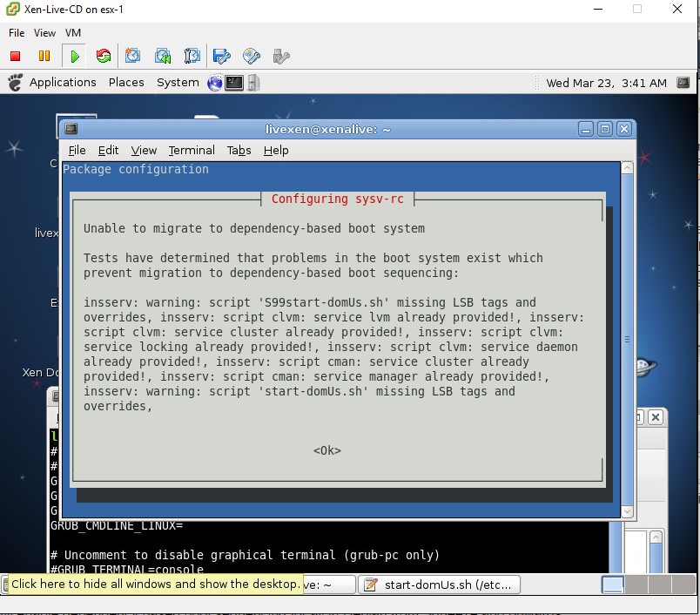This screenshot has height=615, width=700.
Task: Click the 'GRUB_CMDLINE_LINUX=' line in the back terminal
Action: (117, 525)
